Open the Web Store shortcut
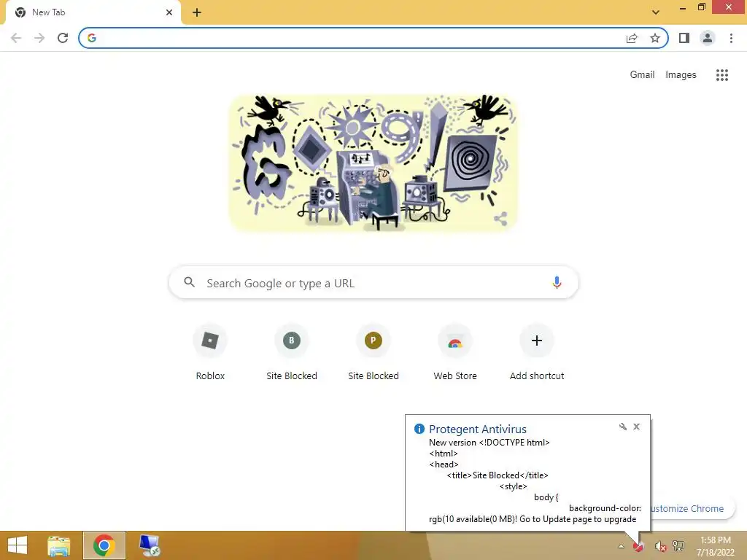The height and width of the screenshot is (560, 747). click(455, 352)
